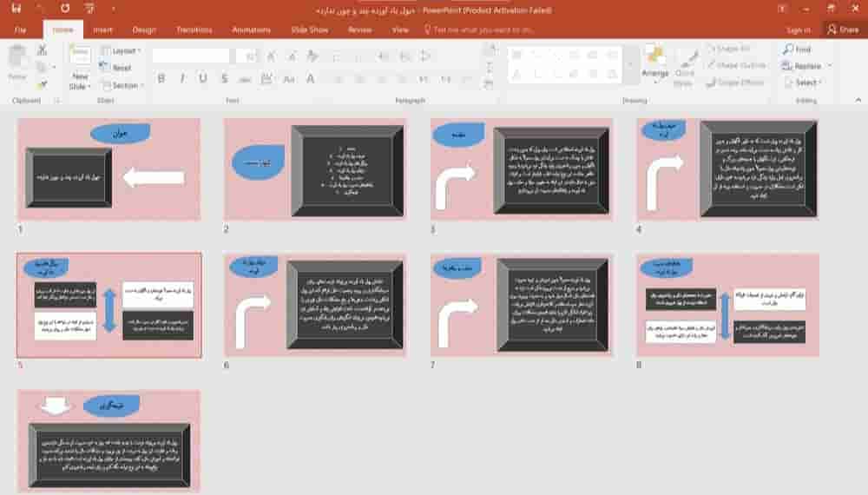
Task: Open the File tab
Action: [21, 30]
